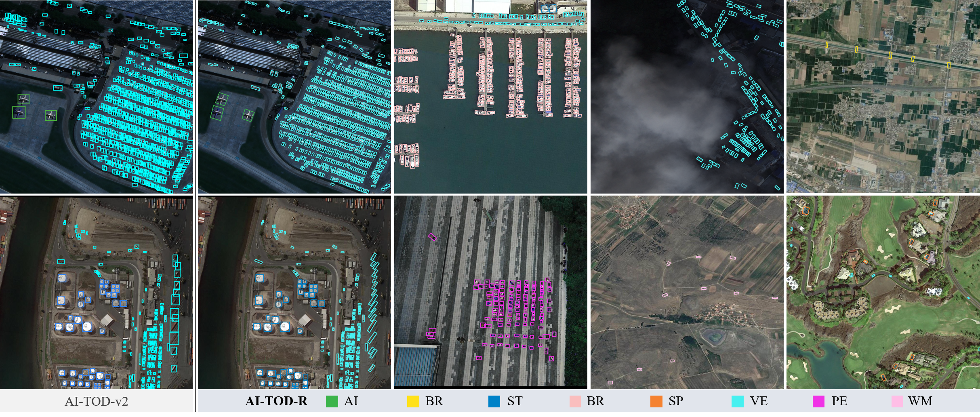Click the BR text beside the yellow swatch
Viewport: 980px width, 417px height.
point(434,401)
